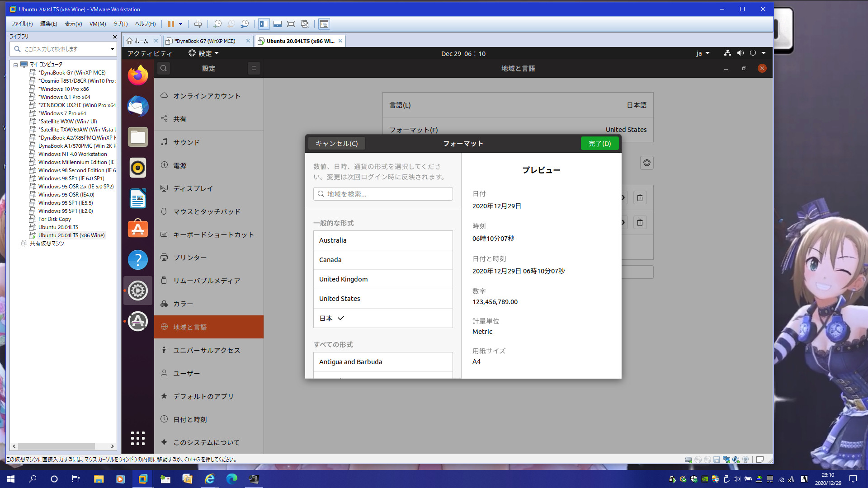Screen dimensions: 868x488
Task: Open the Help question-mark dock icon
Action: click(x=138, y=260)
